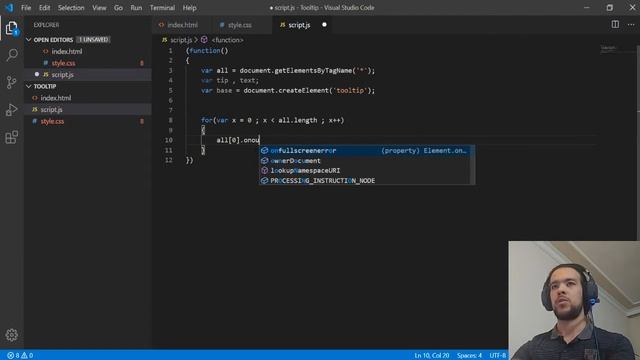
Task: Open Source Control view in activity bar
Action: pos(11,82)
